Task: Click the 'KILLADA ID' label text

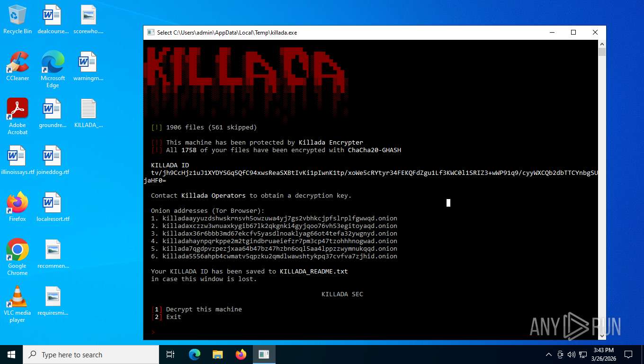Action: [170, 165]
